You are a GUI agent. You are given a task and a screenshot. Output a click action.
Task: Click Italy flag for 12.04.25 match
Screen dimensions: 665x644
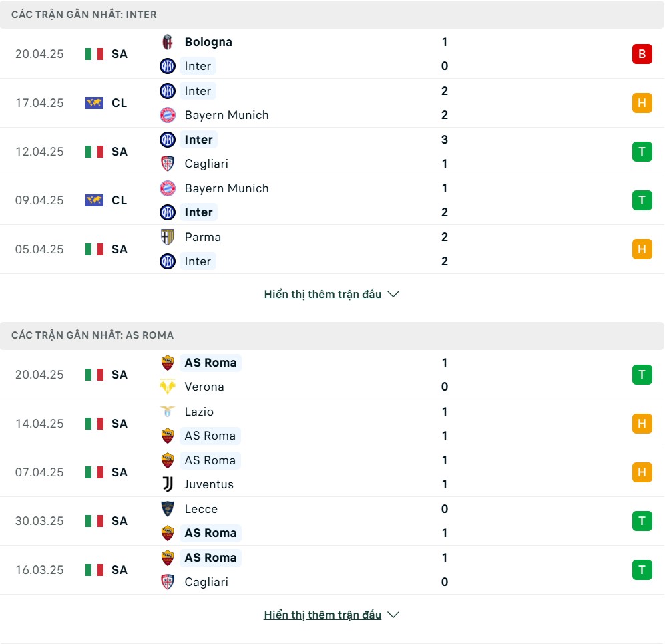94,152
